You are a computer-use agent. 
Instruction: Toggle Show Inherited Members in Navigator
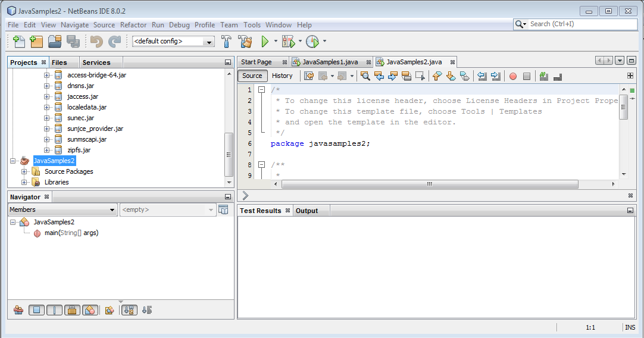click(x=18, y=310)
